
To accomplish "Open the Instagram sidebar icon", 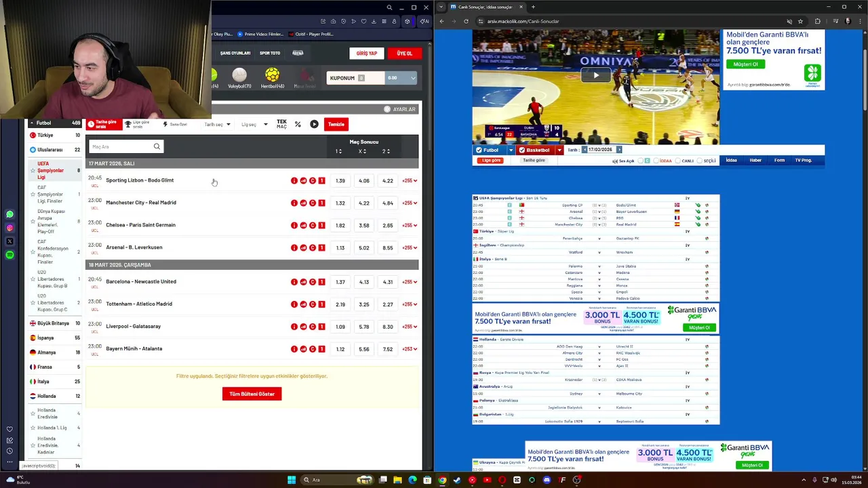I will coord(9,228).
